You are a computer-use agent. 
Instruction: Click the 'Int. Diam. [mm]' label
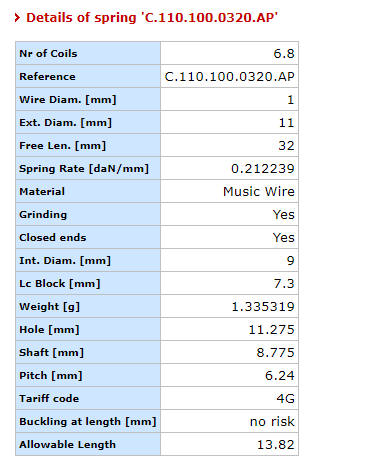click(65, 261)
